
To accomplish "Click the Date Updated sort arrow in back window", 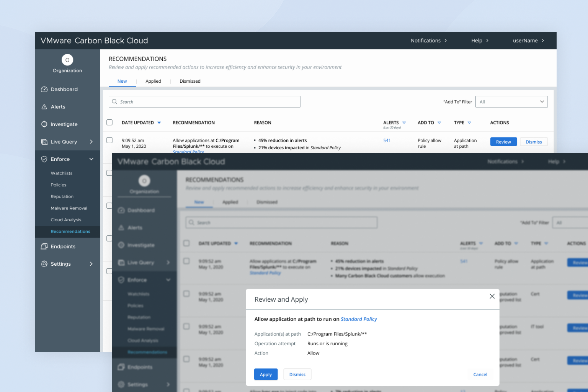I will click(x=159, y=122).
